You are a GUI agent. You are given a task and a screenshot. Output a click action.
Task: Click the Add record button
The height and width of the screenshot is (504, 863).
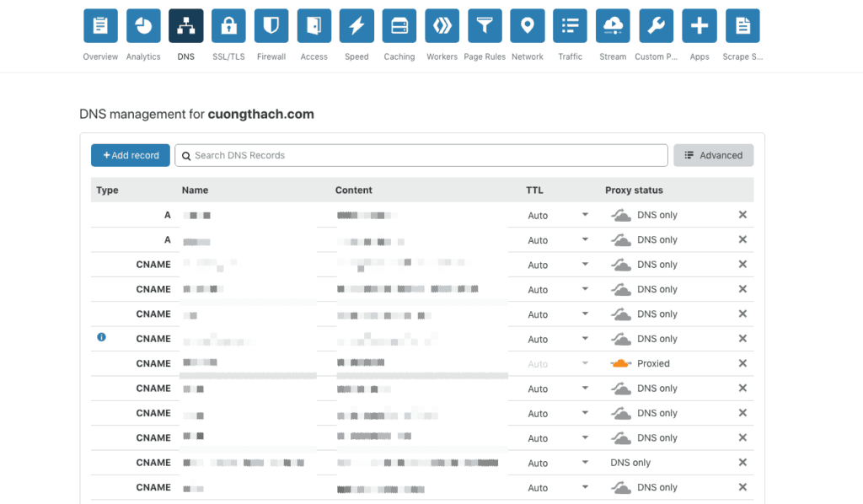click(x=130, y=155)
